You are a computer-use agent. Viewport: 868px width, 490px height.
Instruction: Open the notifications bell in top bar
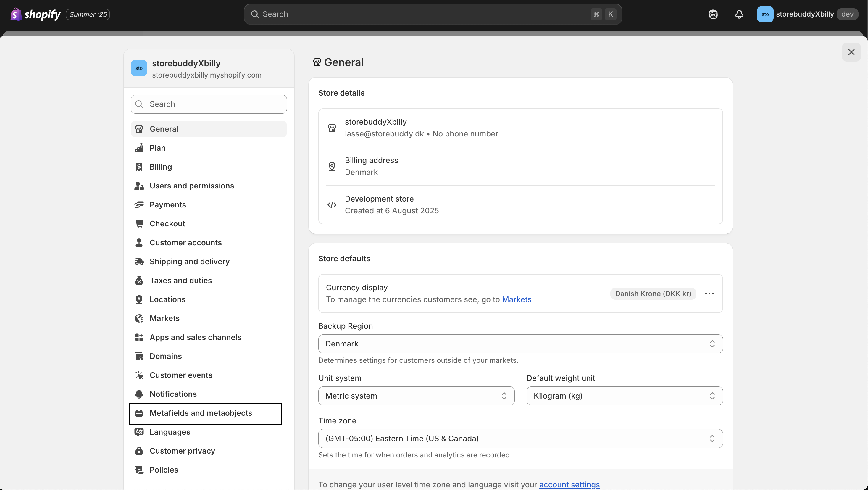tap(739, 14)
